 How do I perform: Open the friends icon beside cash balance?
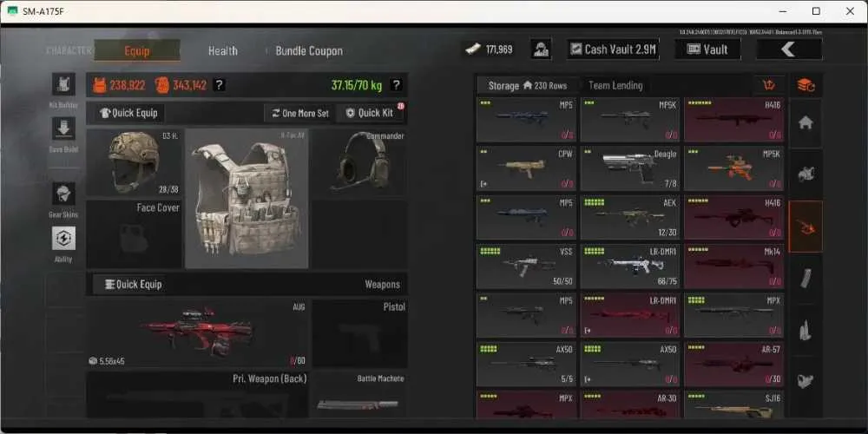point(540,49)
